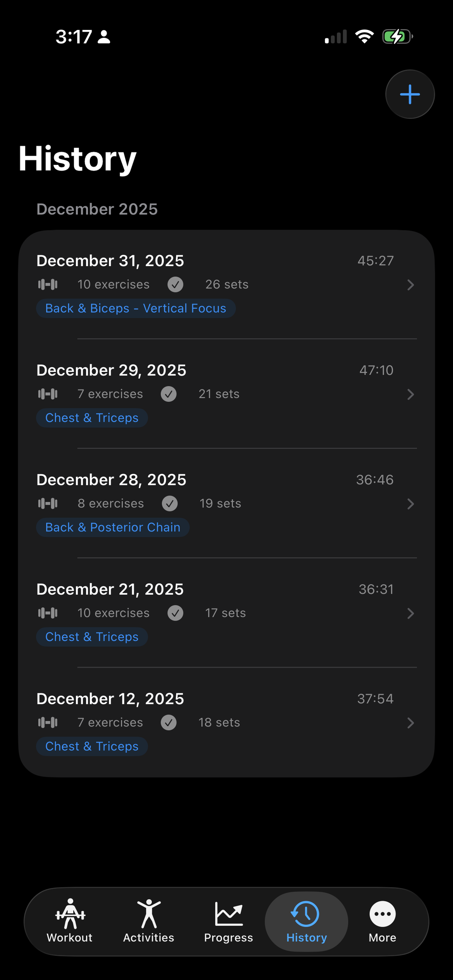Tap dumbbell icon on December 12 workout
This screenshot has height=980, width=453.
(48, 723)
